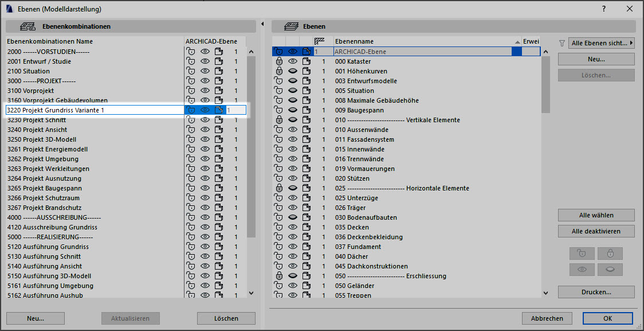This screenshot has width=644, height=331.
Task: Click the lock layers button icon
Action: click(x=610, y=254)
